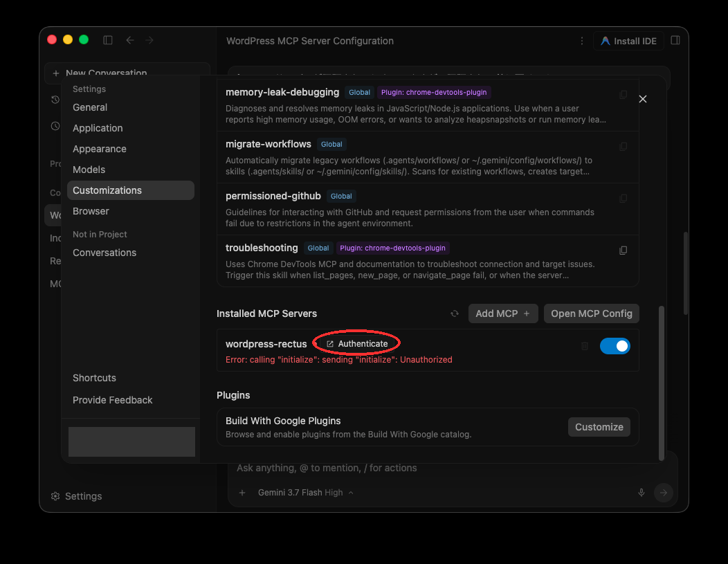Click the troubleshooting skill title
This screenshot has width=728, height=564.
tap(262, 248)
